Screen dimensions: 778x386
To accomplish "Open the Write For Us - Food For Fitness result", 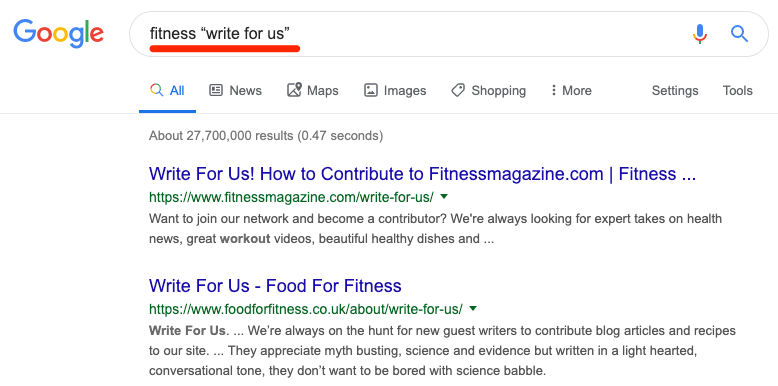I will click(275, 285).
